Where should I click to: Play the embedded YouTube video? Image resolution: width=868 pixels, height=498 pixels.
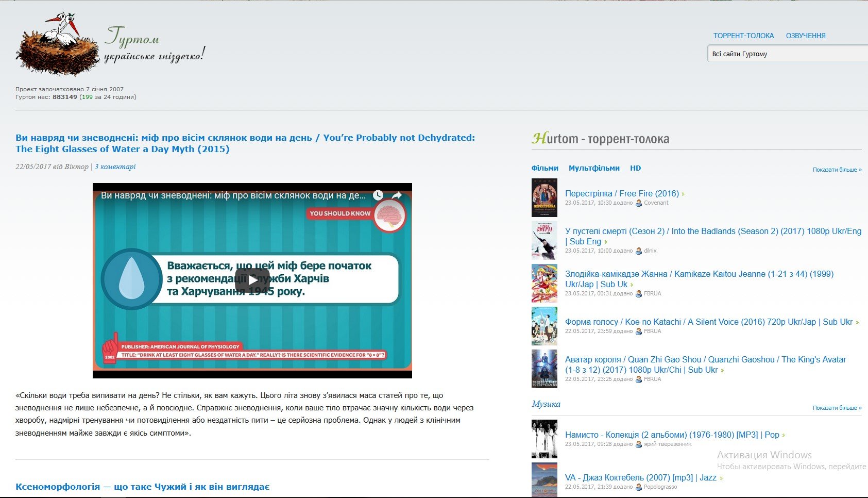pyautogui.click(x=252, y=280)
